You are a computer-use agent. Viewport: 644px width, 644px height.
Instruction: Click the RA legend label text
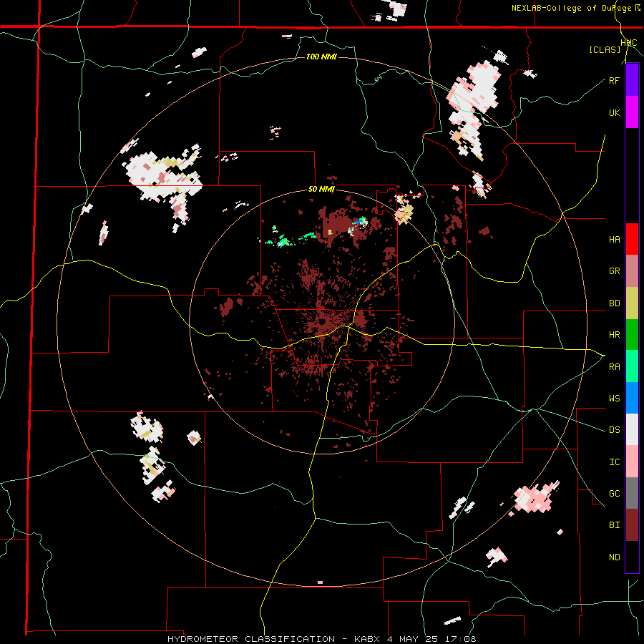pyautogui.click(x=614, y=367)
